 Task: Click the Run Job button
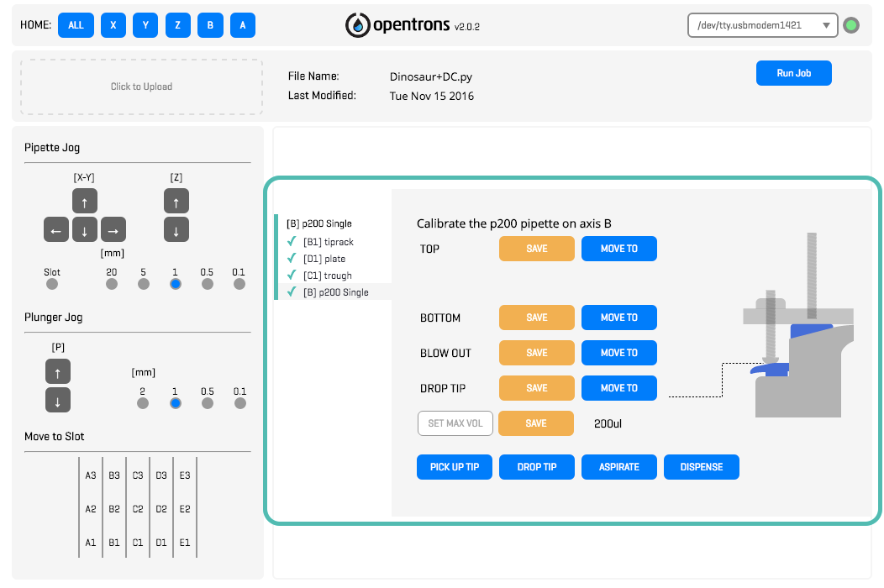(x=793, y=73)
